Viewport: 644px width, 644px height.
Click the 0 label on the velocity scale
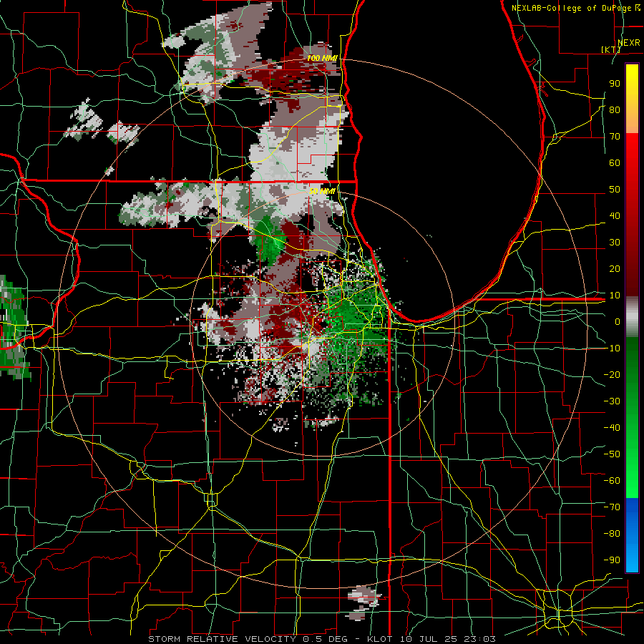click(618, 321)
